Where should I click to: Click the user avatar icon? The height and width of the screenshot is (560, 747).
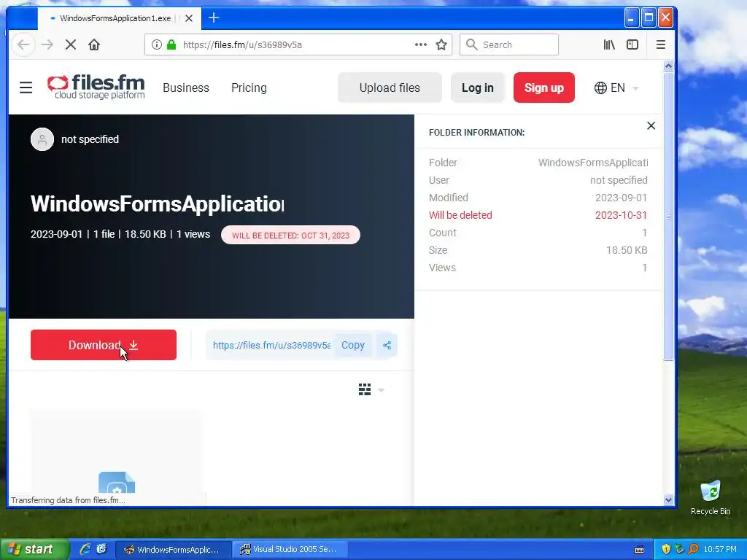coord(42,139)
